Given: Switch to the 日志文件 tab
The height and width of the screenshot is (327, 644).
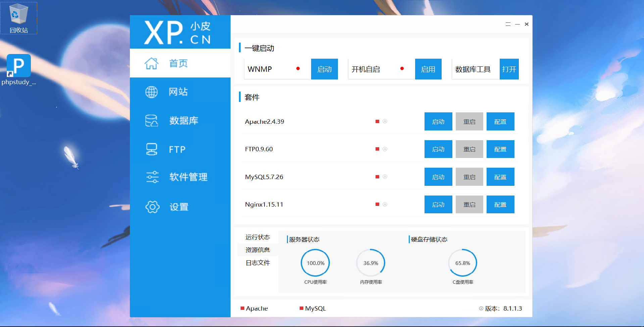Looking at the screenshot, I should (258, 263).
